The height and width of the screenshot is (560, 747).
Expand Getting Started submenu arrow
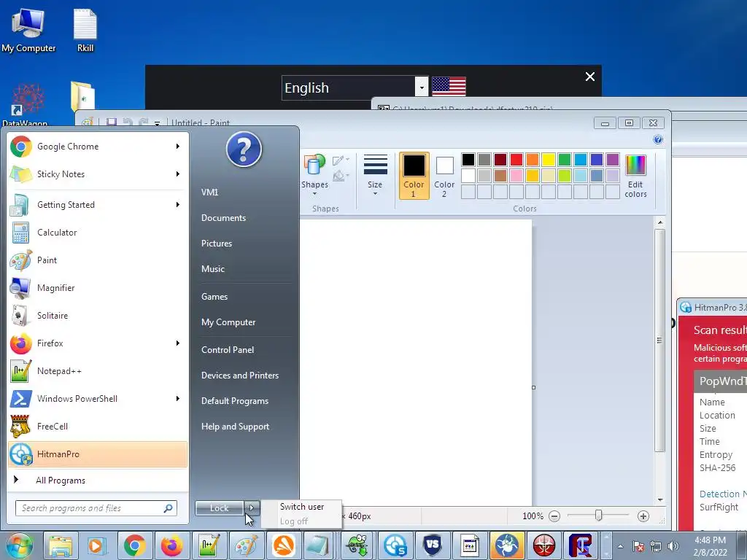178,205
